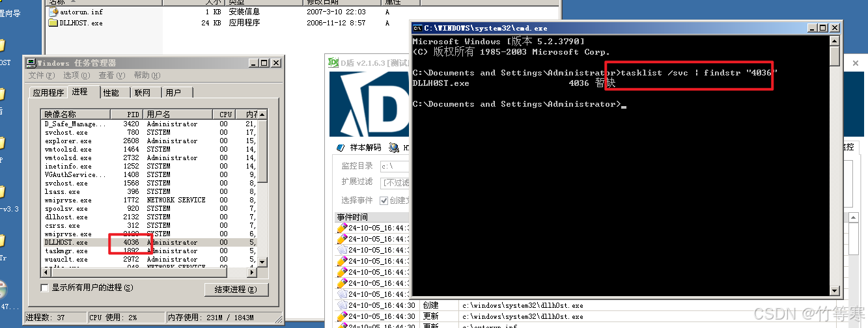Click the pencil icon of first event row
The height and width of the screenshot is (328, 868).
(x=342, y=228)
